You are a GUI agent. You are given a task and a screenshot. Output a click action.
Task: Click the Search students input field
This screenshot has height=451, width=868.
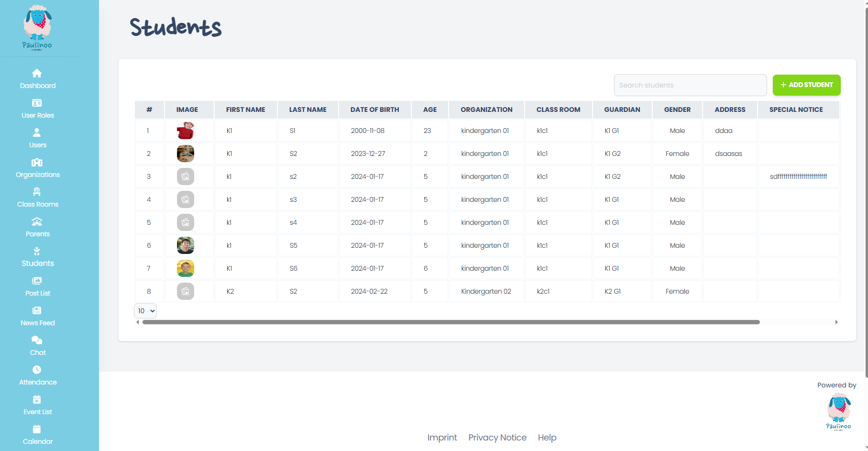pos(690,85)
